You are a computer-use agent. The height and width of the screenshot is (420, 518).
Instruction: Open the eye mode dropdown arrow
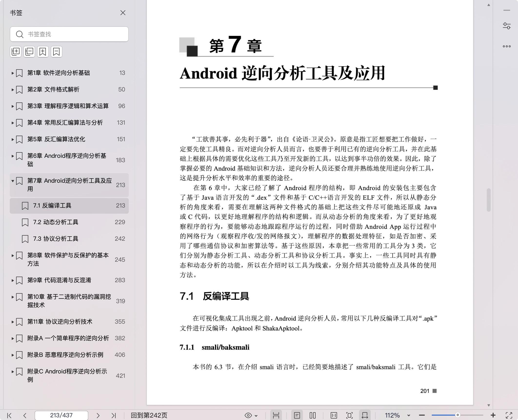tap(256, 416)
